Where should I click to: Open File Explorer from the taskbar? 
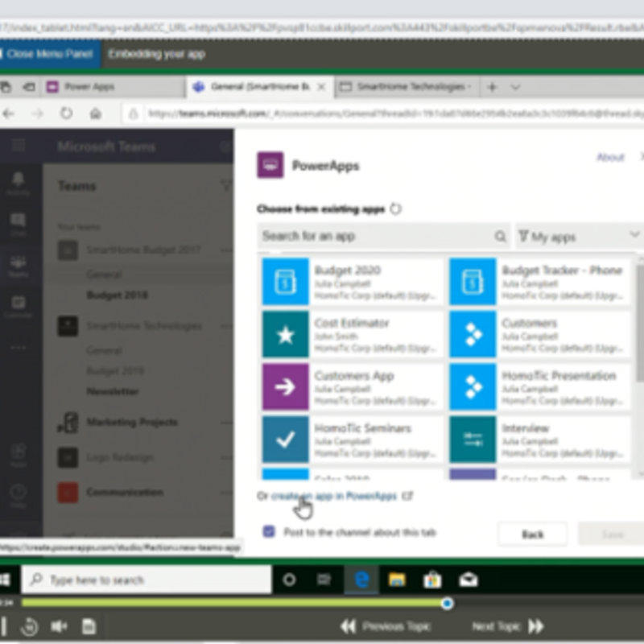pos(397,580)
